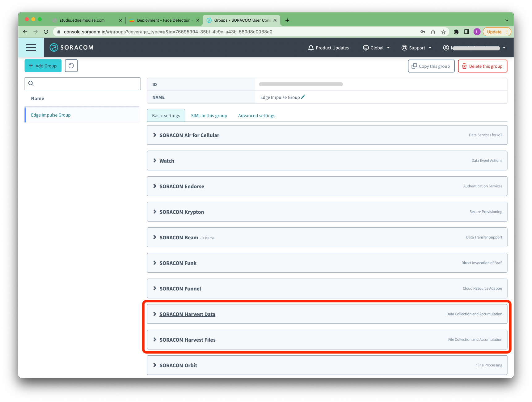The width and height of the screenshot is (532, 402).
Task: Click the Product Updates bell icon
Action: coord(311,48)
